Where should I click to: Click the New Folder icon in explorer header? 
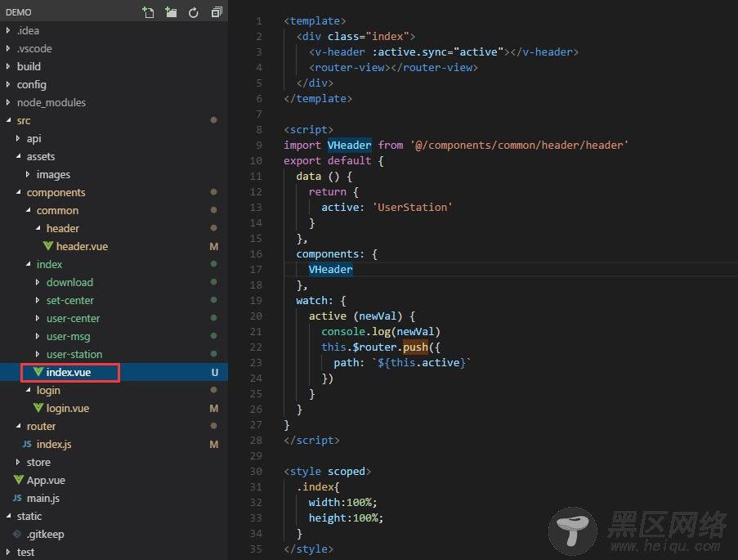(171, 12)
